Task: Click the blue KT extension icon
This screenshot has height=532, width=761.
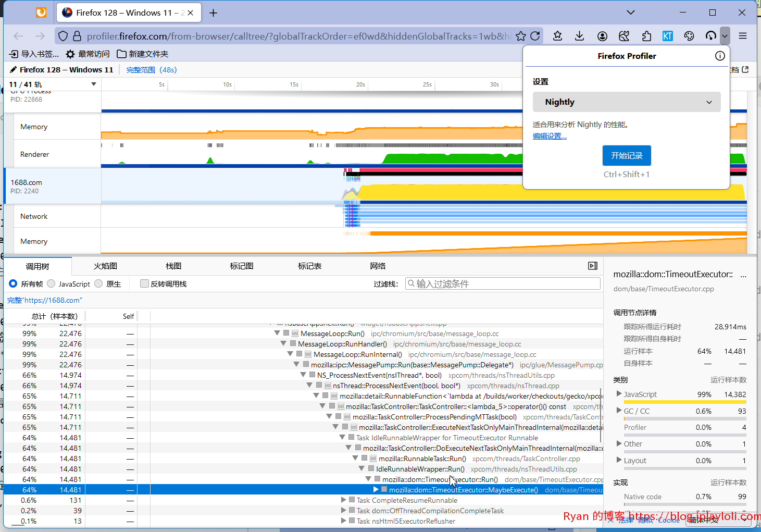Action: (667, 36)
